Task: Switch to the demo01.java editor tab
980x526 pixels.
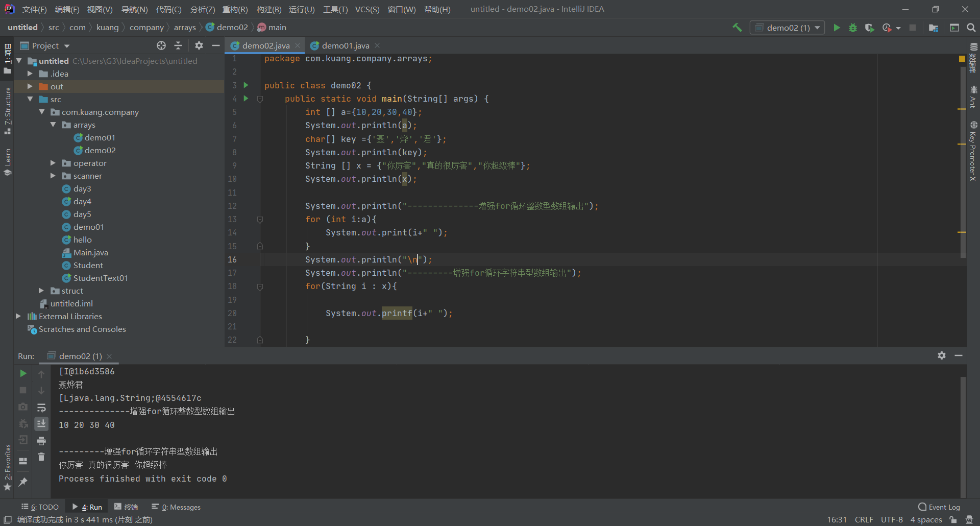Action: (345, 45)
